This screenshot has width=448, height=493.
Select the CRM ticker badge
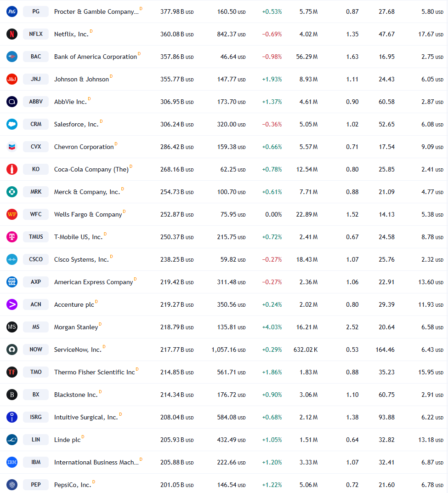[36, 124]
